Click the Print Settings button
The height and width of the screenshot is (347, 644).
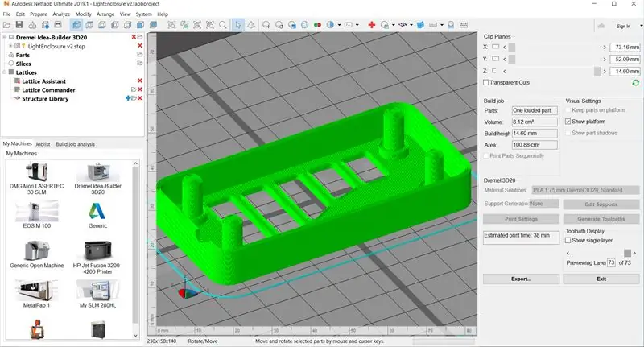[521, 219]
